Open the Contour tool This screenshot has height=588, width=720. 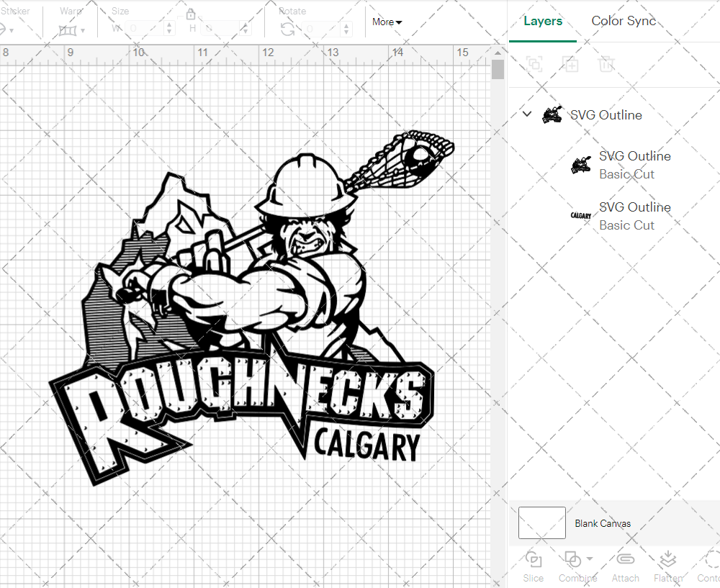[709, 566]
